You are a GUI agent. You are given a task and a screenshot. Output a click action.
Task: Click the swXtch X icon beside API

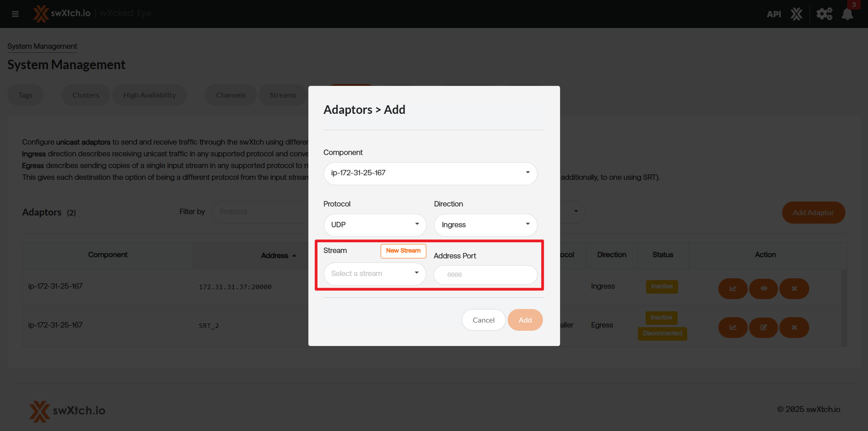pyautogui.click(x=797, y=14)
